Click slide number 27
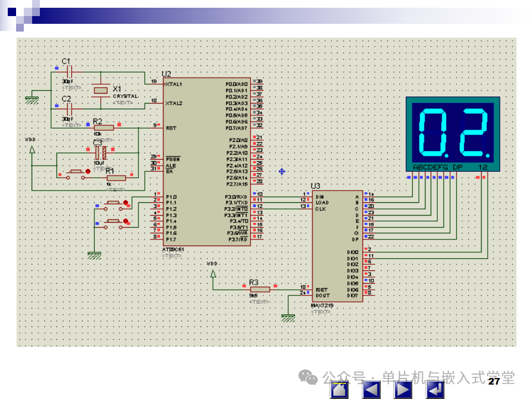The width and height of the screenshot is (532, 399). (494, 381)
